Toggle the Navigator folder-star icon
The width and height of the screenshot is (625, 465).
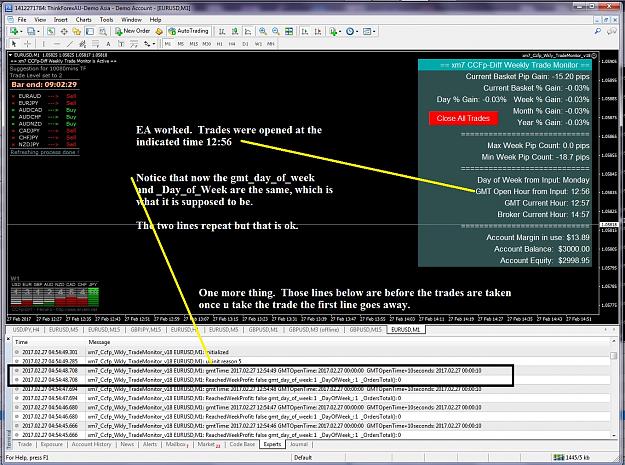tap(77, 31)
